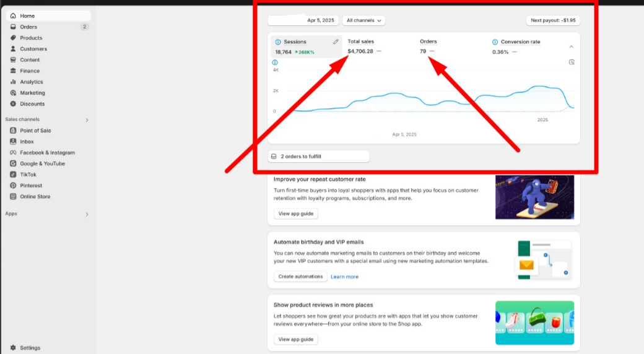The height and width of the screenshot is (354, 644).
Task: Click the 2 orders to fulfill card
Action: click(318, 157)
